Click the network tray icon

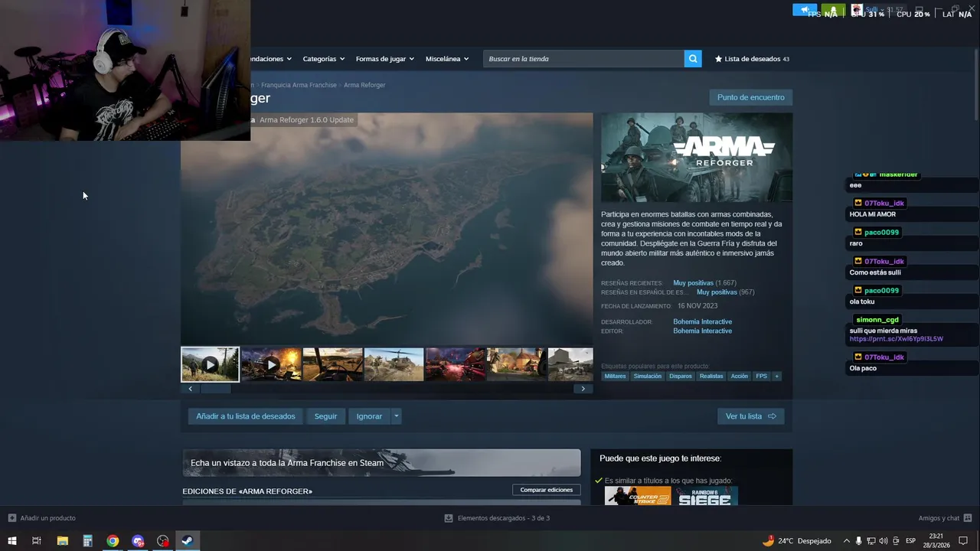(x=871, y=541)
